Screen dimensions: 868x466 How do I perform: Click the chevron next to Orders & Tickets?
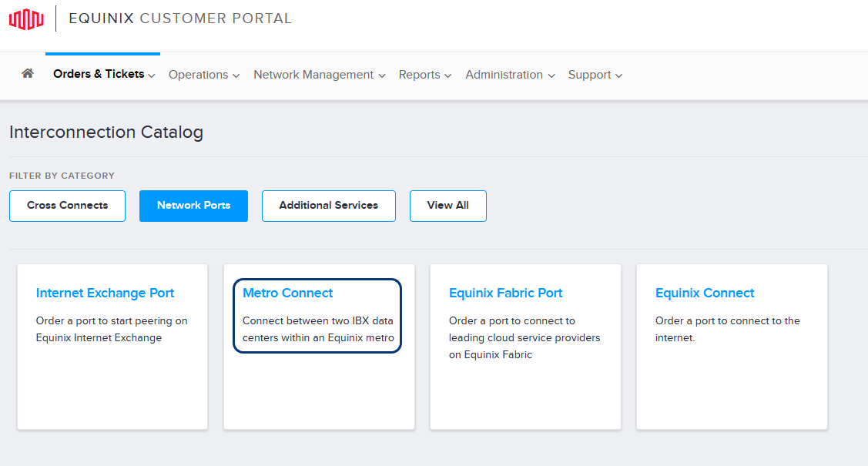152,75
